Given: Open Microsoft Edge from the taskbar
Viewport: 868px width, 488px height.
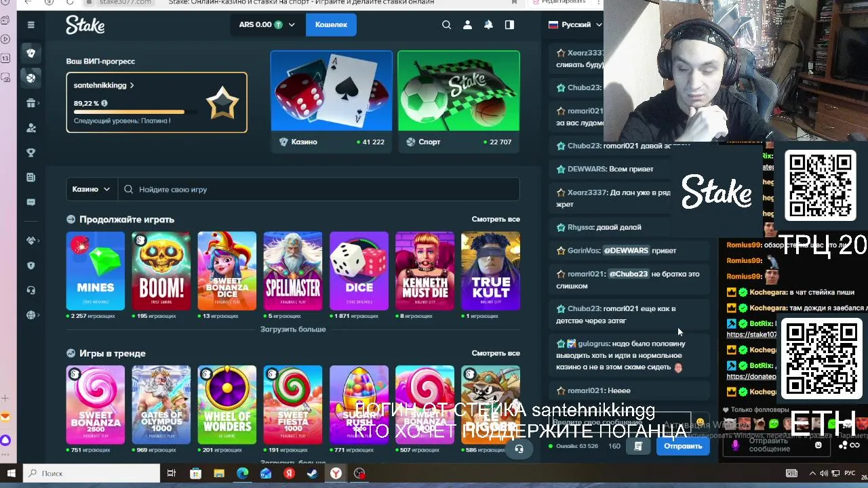Looking at the screenshot, I should click(242, 473).
